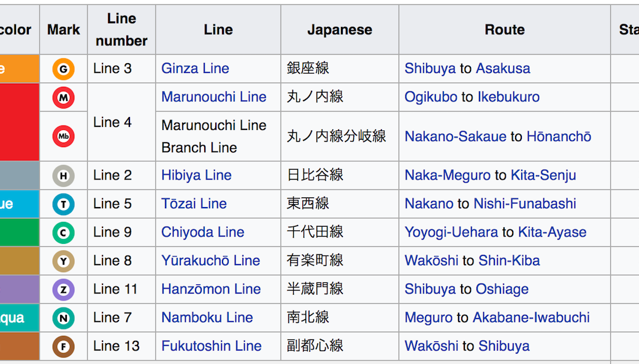639x364 pixels.
Task: Click the grey Hibiya Line H icon
Action: (63, 176)
